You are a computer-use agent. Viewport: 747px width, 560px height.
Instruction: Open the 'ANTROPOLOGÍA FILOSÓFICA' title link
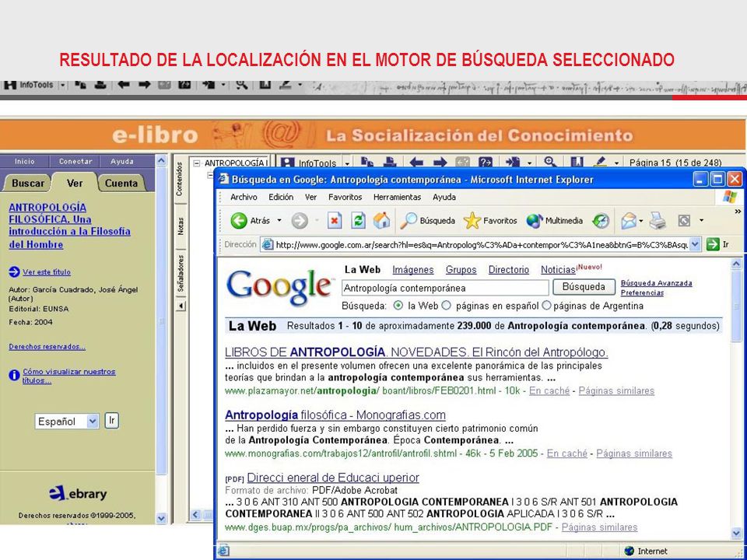(69, 226)
